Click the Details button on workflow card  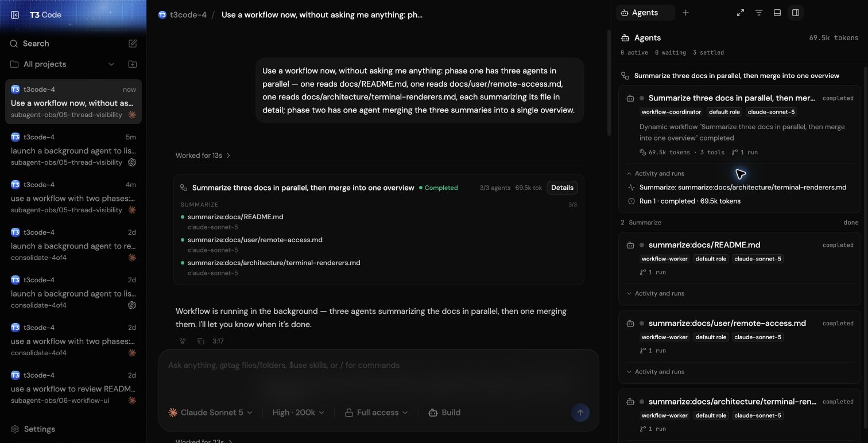point(562,188)
